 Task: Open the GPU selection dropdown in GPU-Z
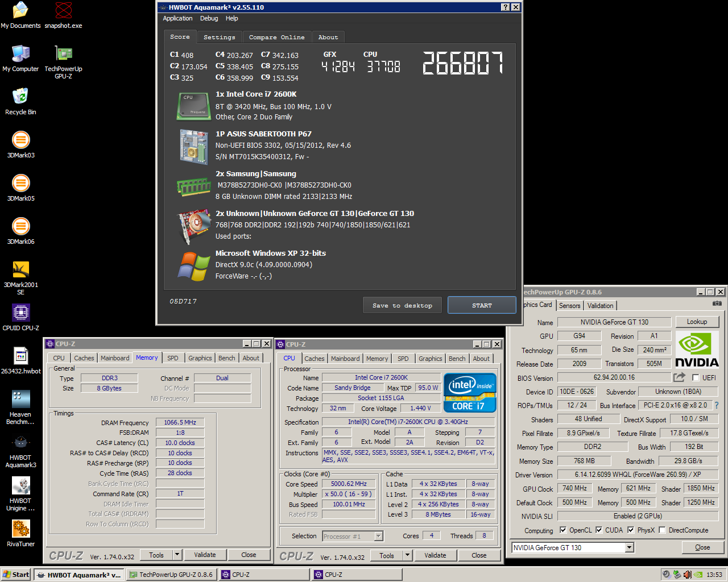point(629,548)
